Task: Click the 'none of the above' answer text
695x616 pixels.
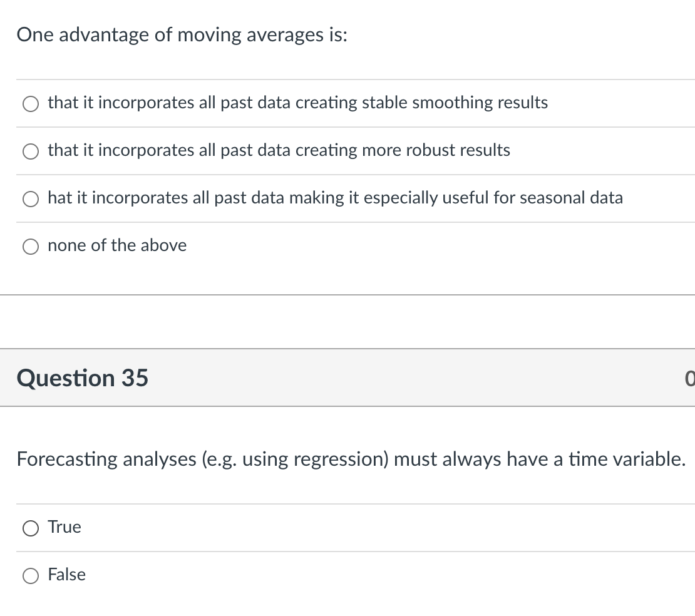Action: tap(117, 245)
